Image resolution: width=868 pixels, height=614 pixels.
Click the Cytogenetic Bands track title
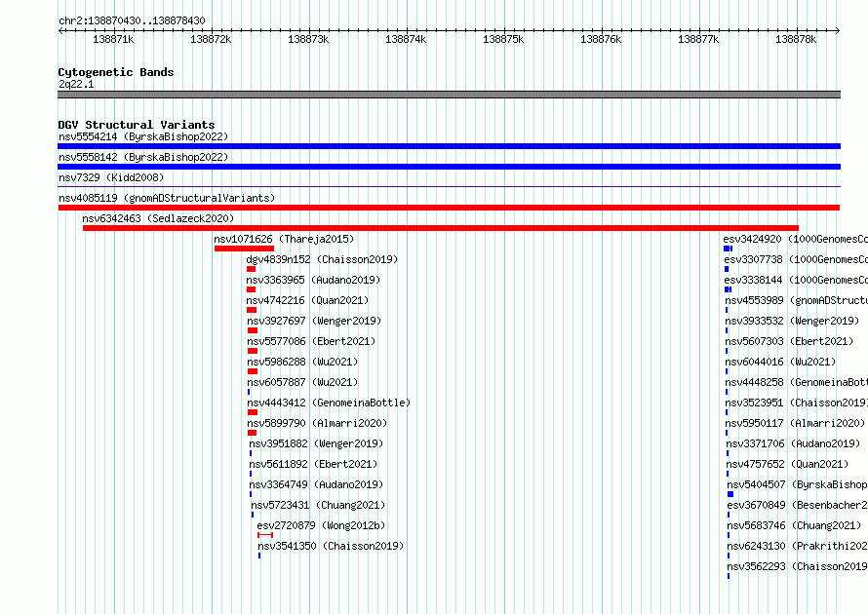coord(116,72)
